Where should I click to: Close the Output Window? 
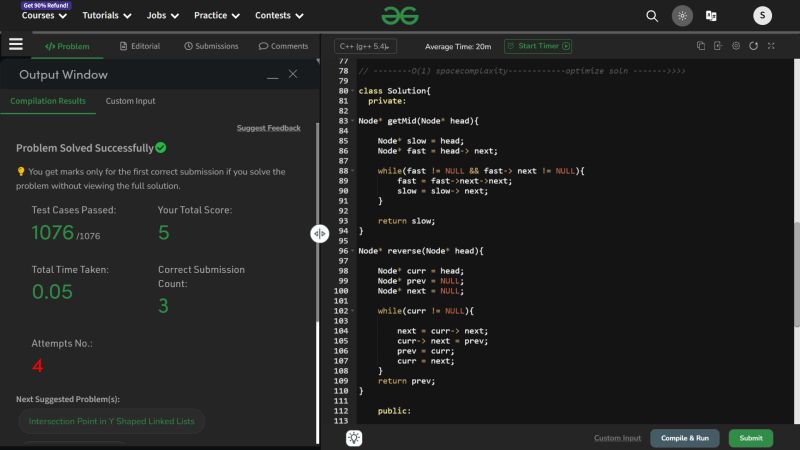[x=293, y=74]
